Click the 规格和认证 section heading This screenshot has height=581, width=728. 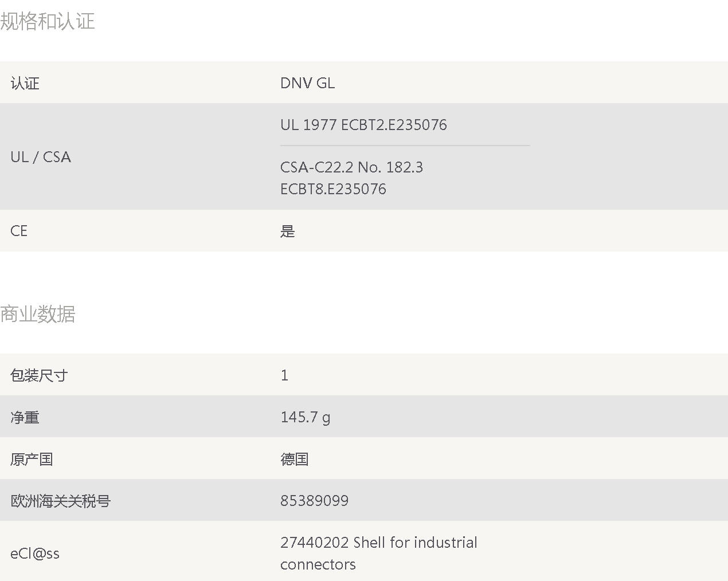(48, 21)
